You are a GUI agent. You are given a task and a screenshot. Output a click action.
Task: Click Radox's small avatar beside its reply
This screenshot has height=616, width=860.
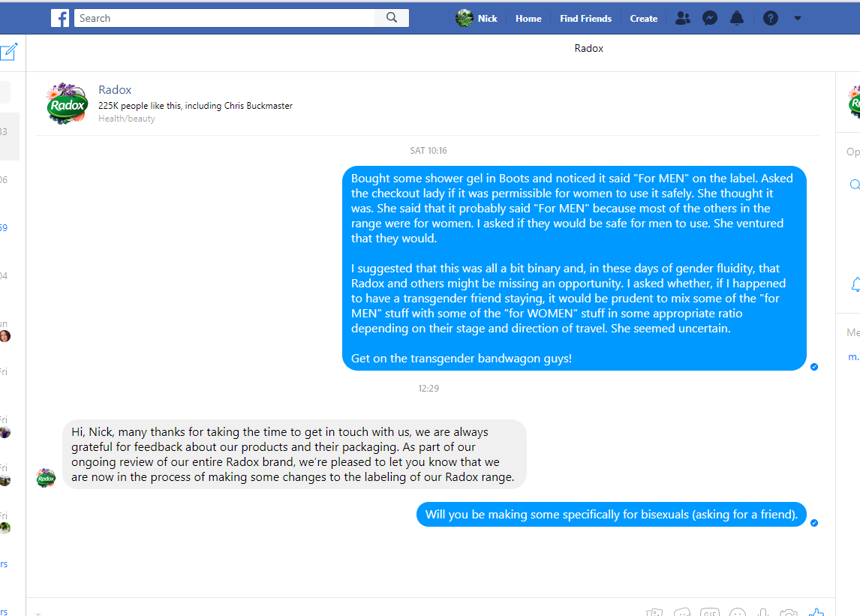(46, 478)
